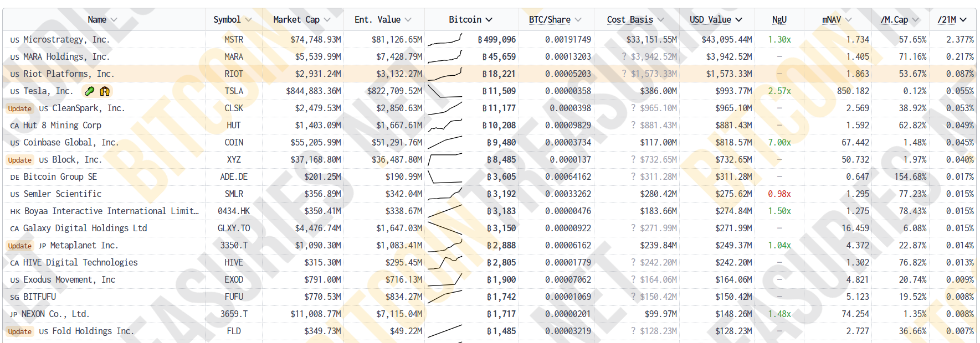
Task: Click the question mark next to Hut 8's $881.43M cost basis
Action: pyautogui.click(x=633, y=125)
